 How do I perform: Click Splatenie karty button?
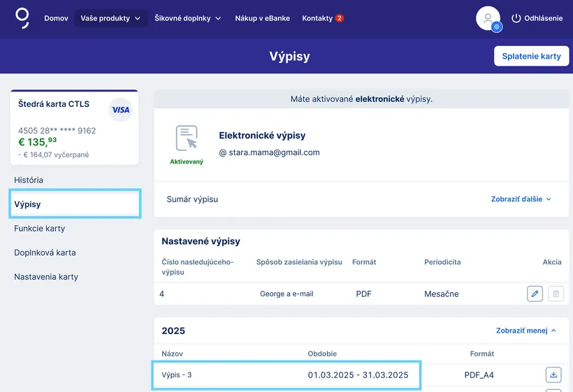click(531, 56)
